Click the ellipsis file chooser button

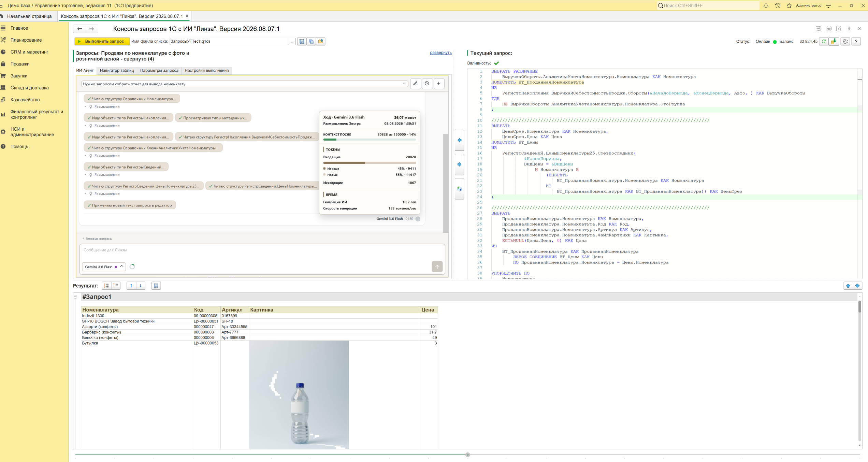(292, 41)
